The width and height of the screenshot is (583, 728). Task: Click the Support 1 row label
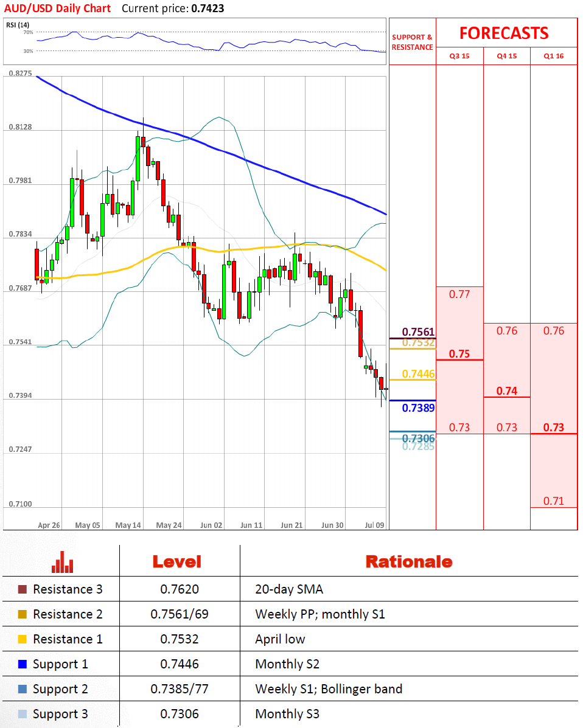click(60, 664)
